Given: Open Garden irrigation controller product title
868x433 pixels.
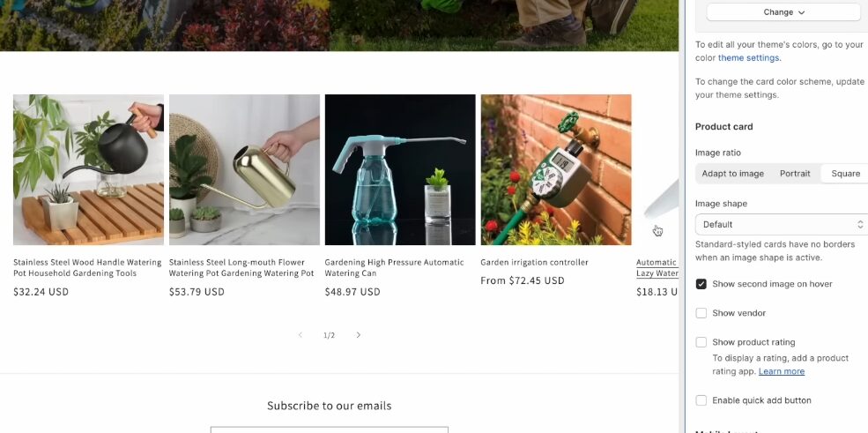Looking at the screenshot, I should pos(534,263).
